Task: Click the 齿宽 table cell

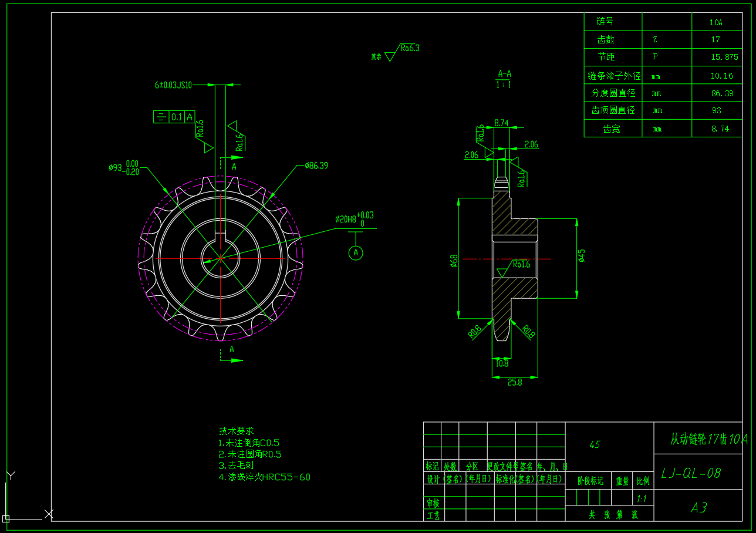Action: (x=613, y=129)
